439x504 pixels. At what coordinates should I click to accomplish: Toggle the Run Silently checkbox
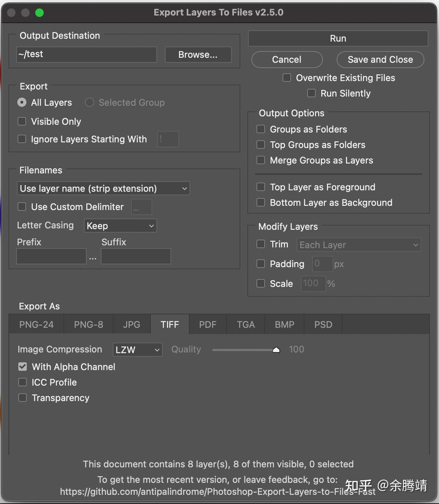pos(311,93)
